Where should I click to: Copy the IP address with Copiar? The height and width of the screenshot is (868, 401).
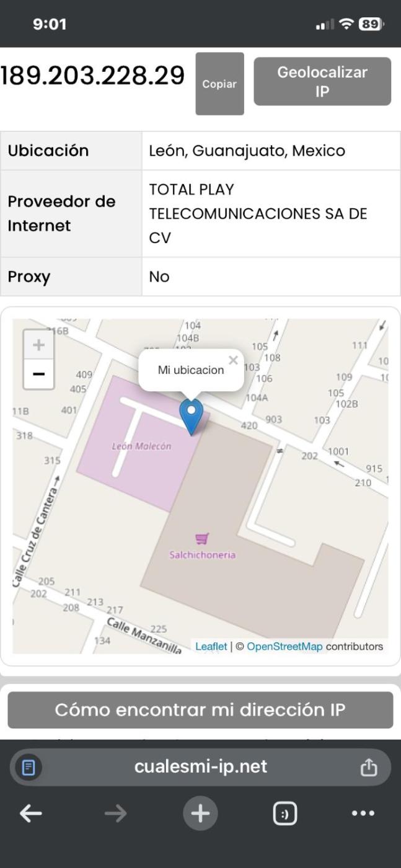point(219,84)
